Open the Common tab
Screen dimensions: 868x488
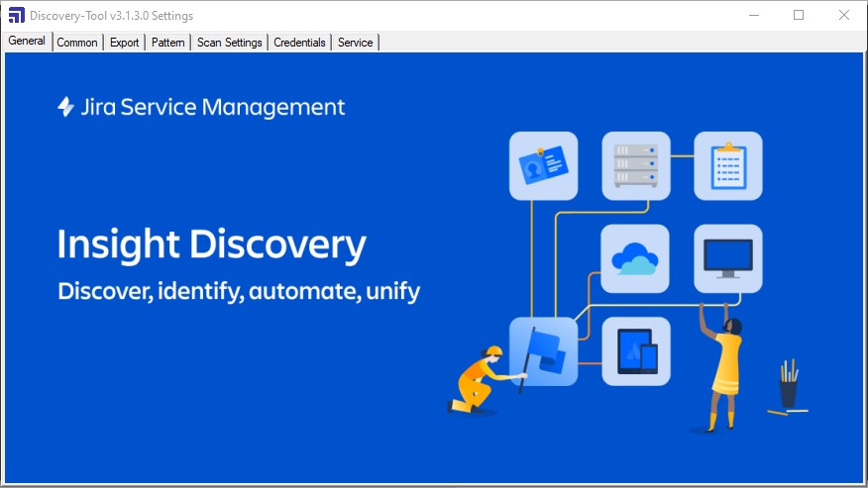(x=77, y=43)
